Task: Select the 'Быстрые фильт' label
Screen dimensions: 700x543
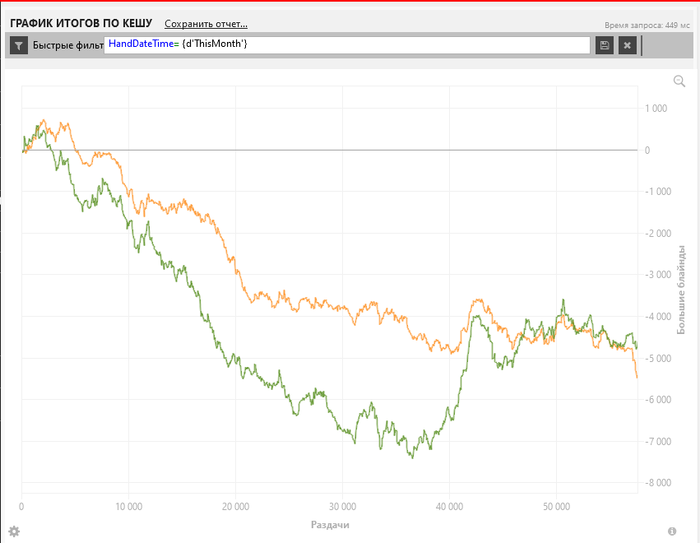Action: (68, 45)
